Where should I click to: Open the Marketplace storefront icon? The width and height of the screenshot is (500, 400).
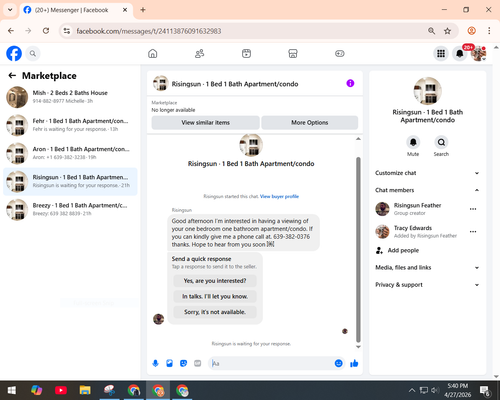293,53
